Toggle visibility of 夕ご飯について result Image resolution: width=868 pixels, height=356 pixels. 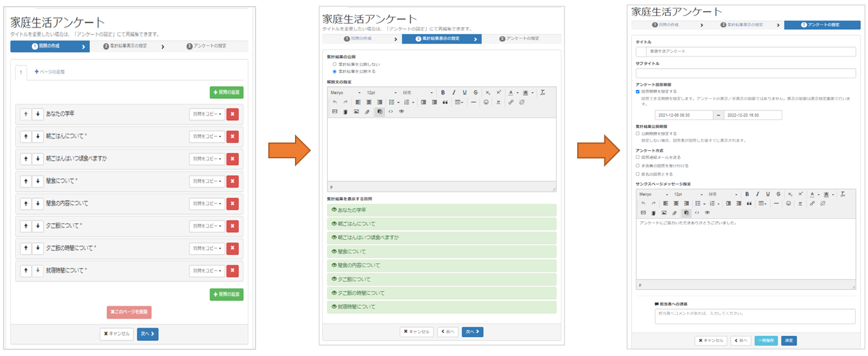point(334,280)
